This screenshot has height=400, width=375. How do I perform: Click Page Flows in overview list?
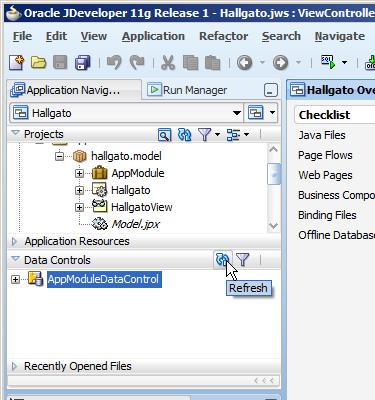pos(325,155)
